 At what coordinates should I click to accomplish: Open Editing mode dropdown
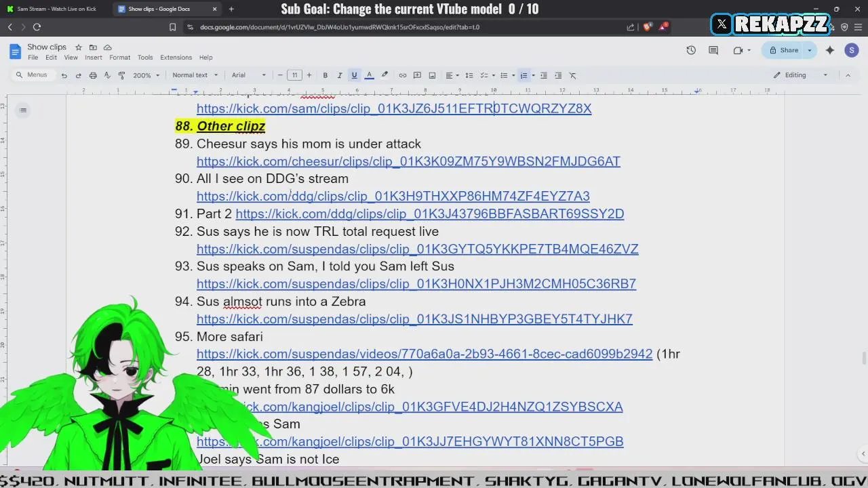point(801,75)
